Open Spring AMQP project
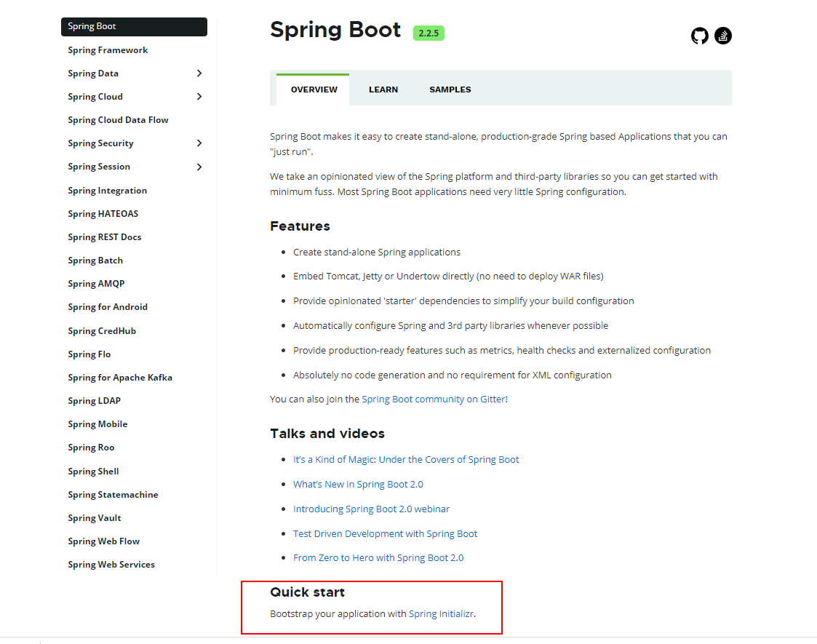The image size is (817, 644). 96,284
